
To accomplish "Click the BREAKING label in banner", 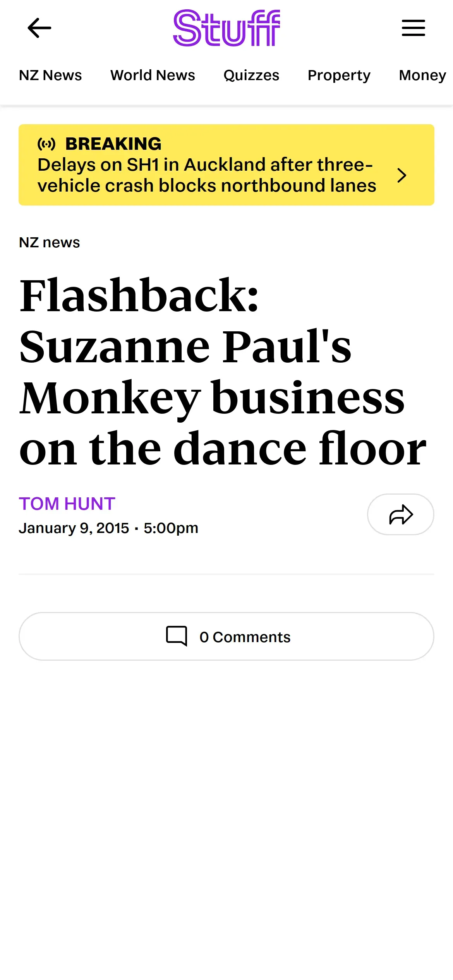I will click(113, 144).
